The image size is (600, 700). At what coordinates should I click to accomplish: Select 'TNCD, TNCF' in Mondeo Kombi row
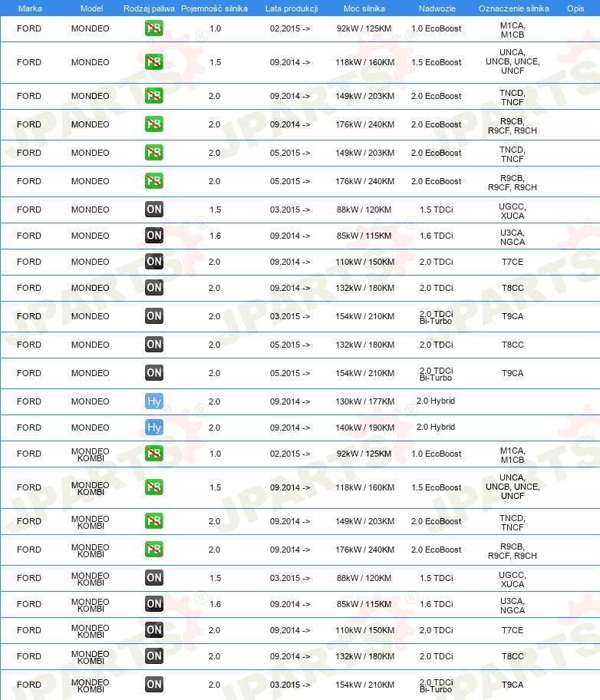[513, 523]
